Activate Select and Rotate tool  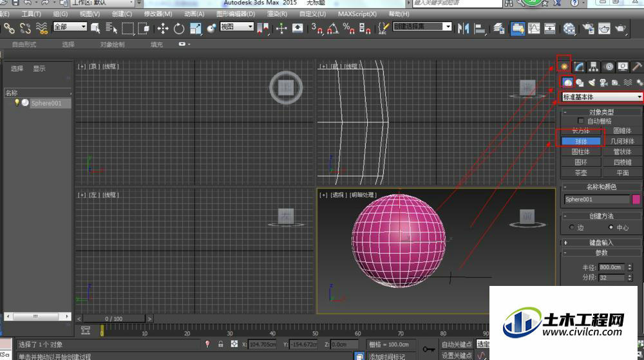[x=179, y=28]
